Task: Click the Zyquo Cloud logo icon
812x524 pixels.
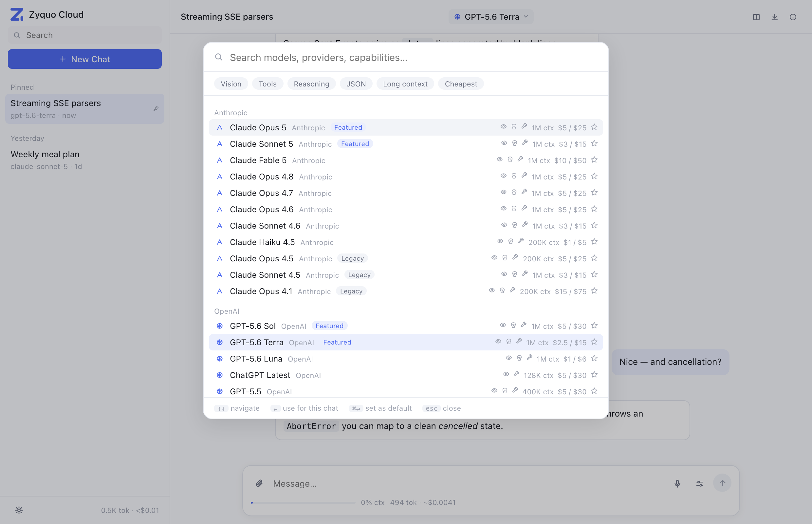Action: tap(17, 15)
